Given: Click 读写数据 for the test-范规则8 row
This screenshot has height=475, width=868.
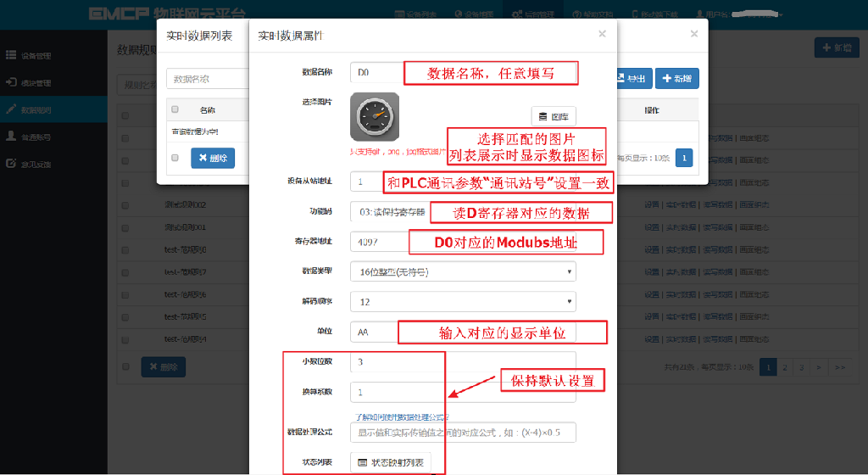Looking at the screenshot, I should (717, 249).
